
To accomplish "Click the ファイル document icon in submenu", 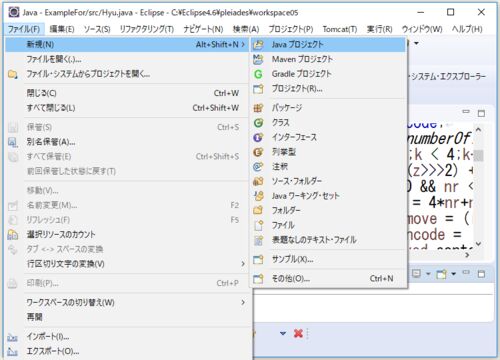I will click(258, 225).
